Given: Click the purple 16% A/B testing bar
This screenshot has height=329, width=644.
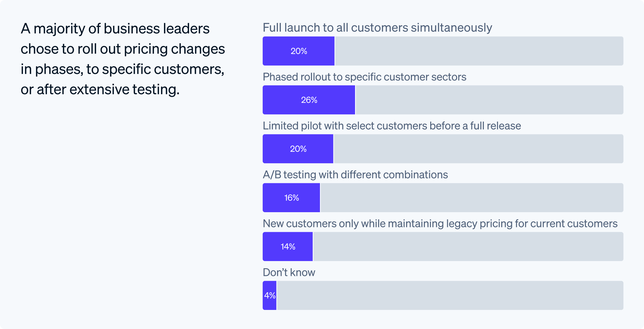Looking at the screenshot, I should click(x=291, y=198).
